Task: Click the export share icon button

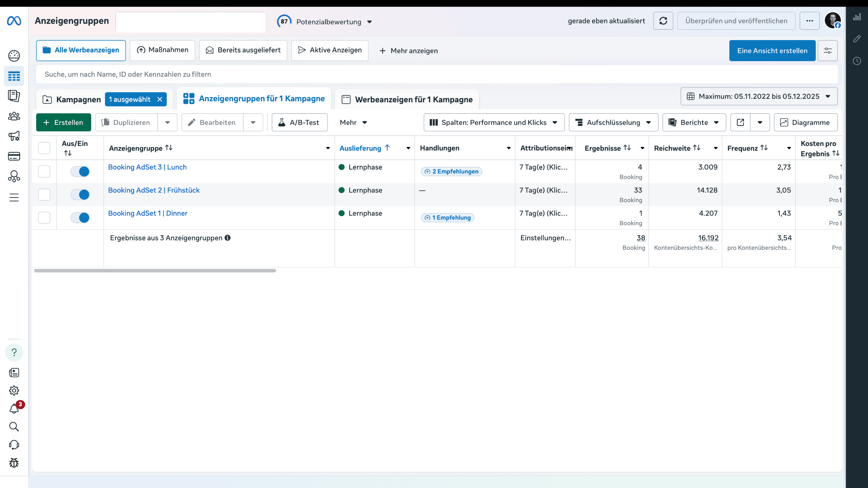Action: pos(740,122)
